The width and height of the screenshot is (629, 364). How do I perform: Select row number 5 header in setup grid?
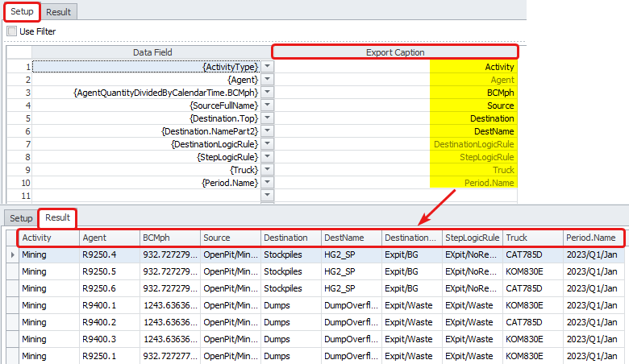(x=19, y=119)
